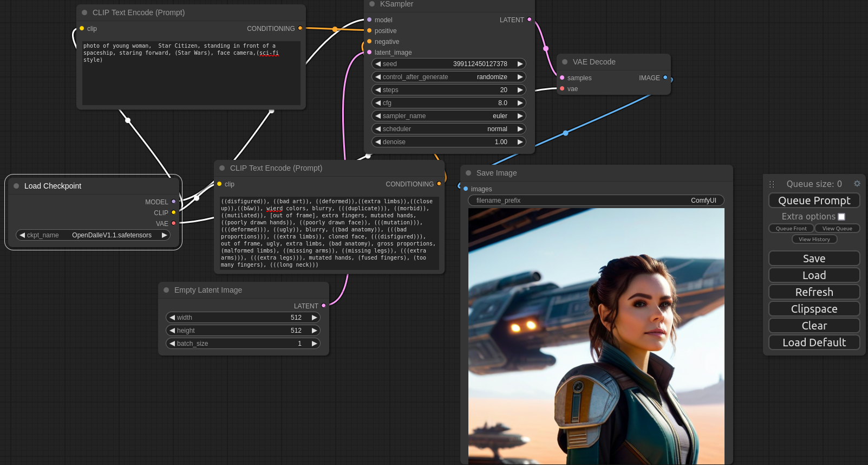This screenshot has height=465, width=868.
Task: Collapse the Load Checkpoint node
Action: pyautogui.click(x=16, y=186)
